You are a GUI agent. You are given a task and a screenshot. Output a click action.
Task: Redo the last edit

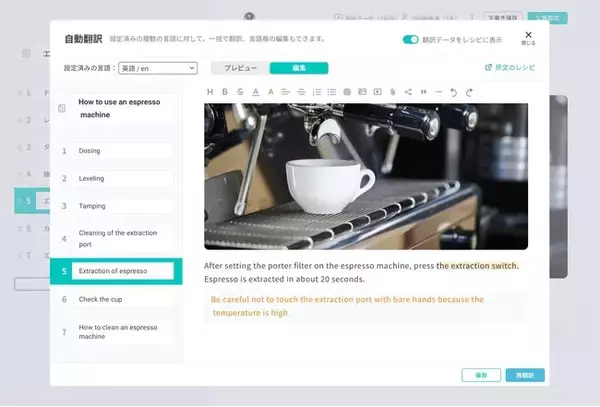pos(469,91)
